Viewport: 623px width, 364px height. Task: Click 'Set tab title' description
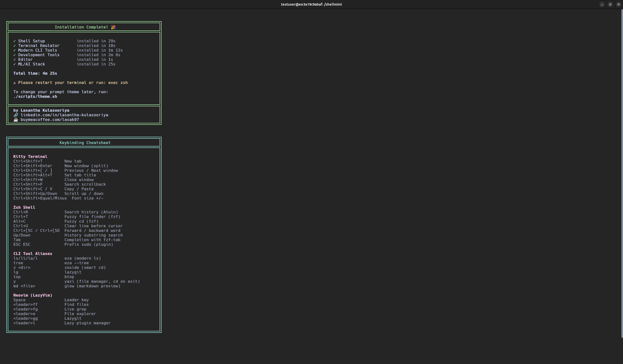(80, 175)
